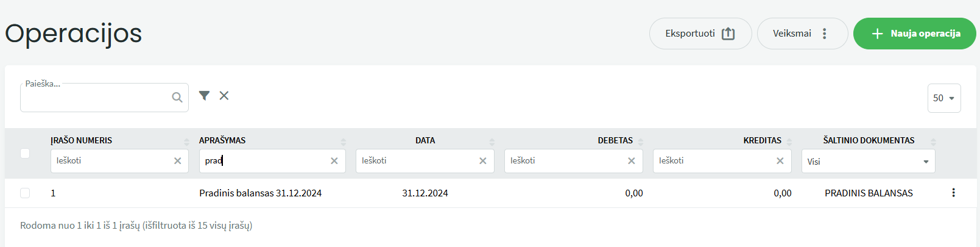The width and height of the screenshot is (980, 247).
Task: Open the row actions menu for entry 1
Action: tap(953, 193)
